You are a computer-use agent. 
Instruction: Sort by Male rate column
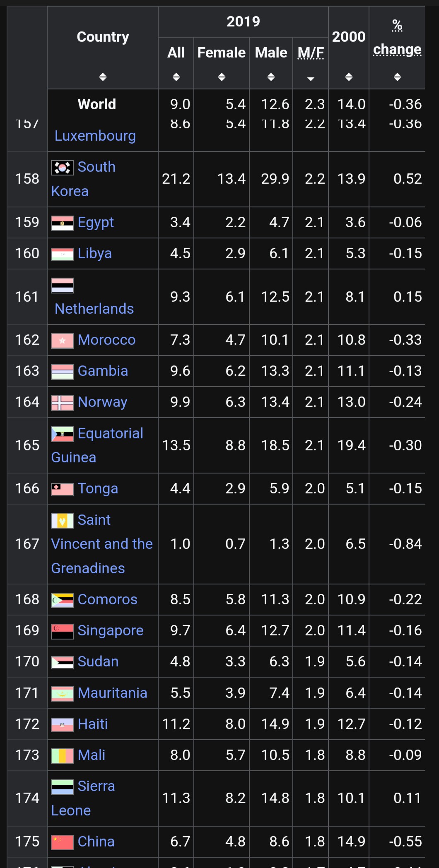click(x=271, y=77)
